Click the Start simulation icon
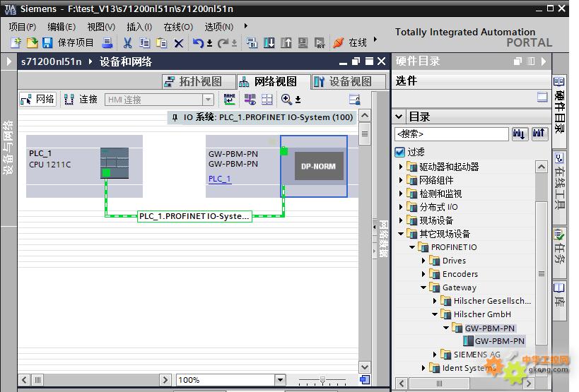Image resolution: width=579 pixels, height=392 pixels. coord(303,43)
